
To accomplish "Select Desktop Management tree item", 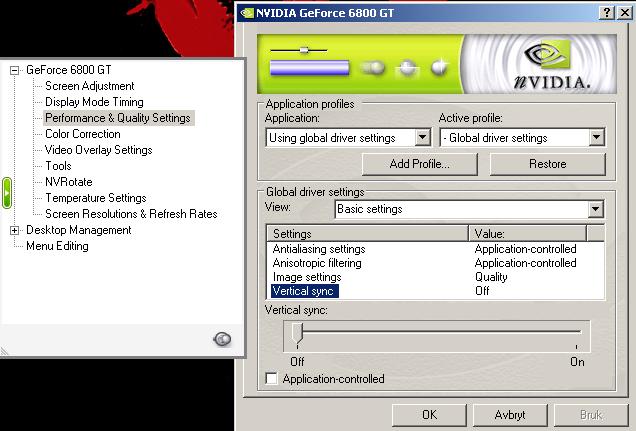I will pos(79,230).
